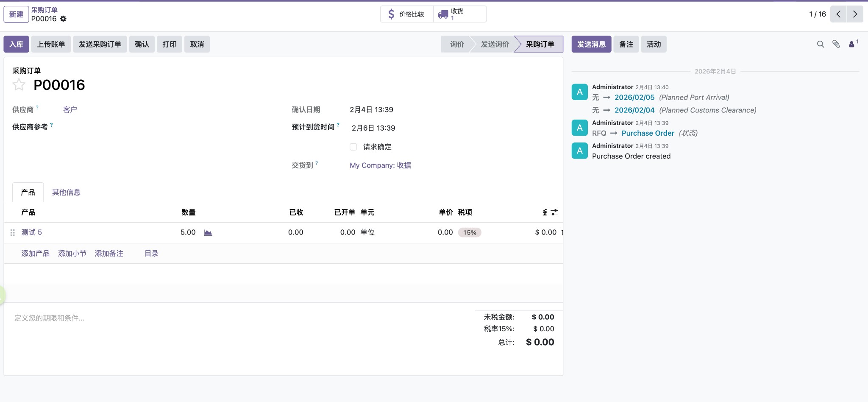Click the 2026/02/05 Planned Port Arrival value

click(634, 98)
